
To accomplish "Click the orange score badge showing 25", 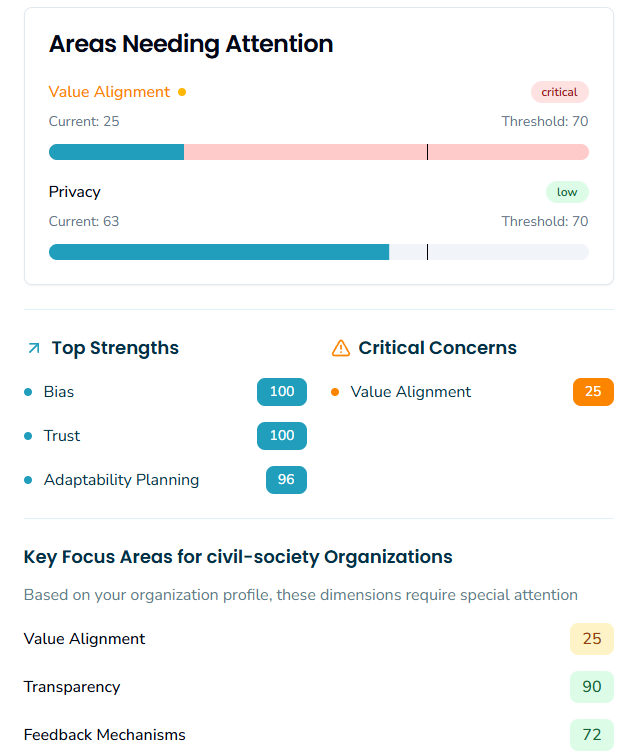I will (x=593, y=392).
